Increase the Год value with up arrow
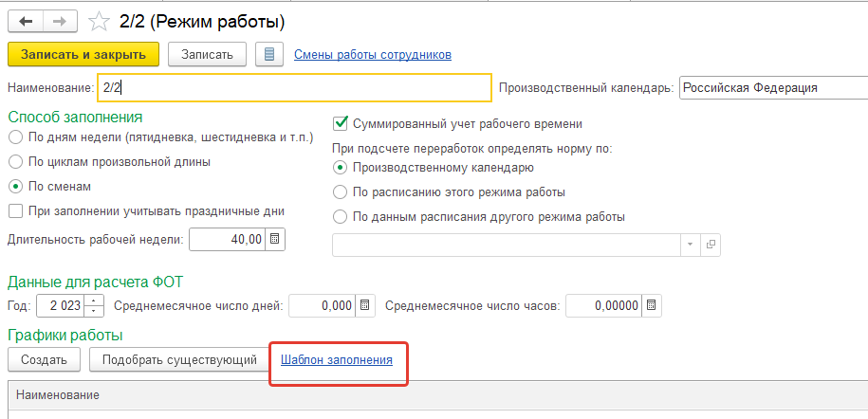The width and height of the screenshot is (868, 419). click(94, 300)
